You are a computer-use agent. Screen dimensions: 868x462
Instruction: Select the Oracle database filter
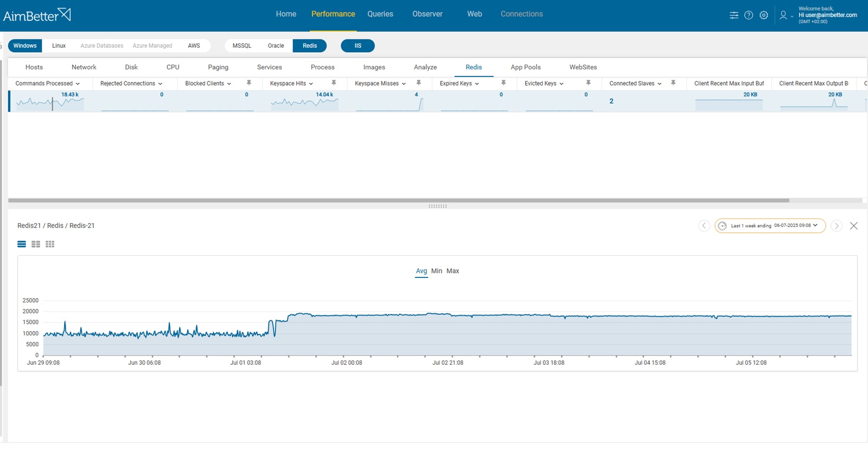click(276, 46)
